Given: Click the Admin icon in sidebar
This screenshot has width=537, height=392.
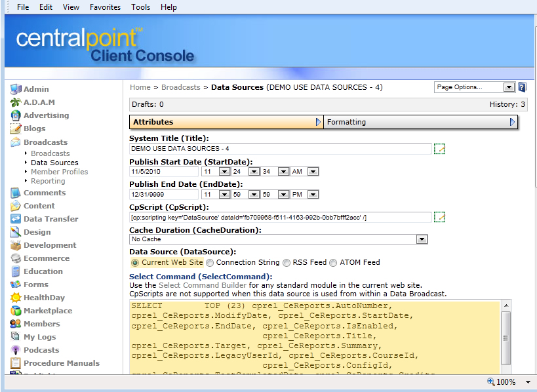Looking at the screenshot, I should 15,89.
